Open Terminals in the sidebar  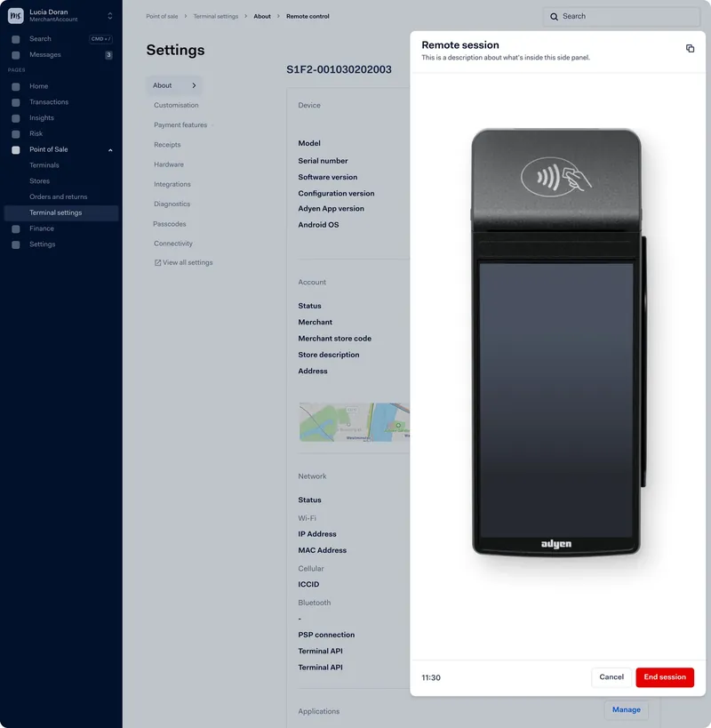44,165
